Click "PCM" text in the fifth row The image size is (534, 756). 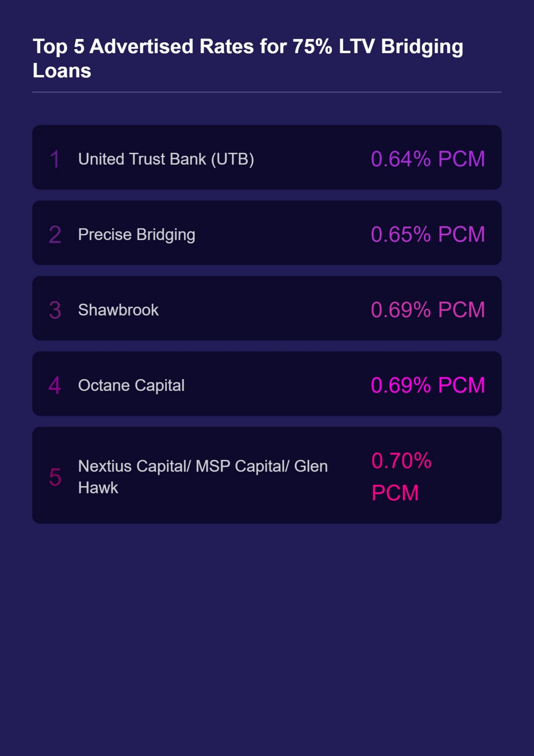(x=395, y=493)
